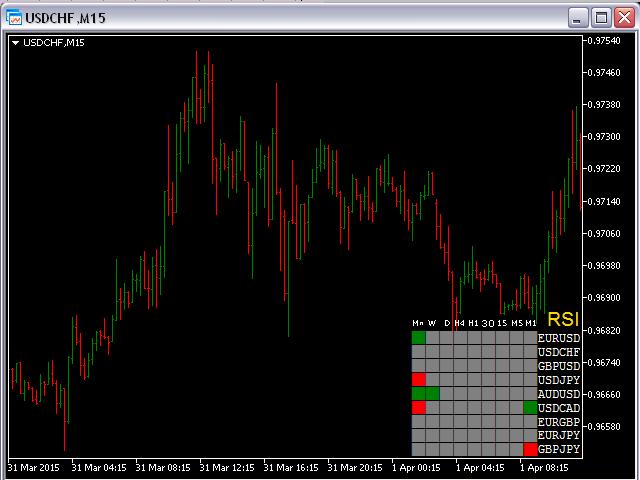Select the USDCHF symbol label in panel
The width and height of the screenshot is (640, 480).
point(558,352)
